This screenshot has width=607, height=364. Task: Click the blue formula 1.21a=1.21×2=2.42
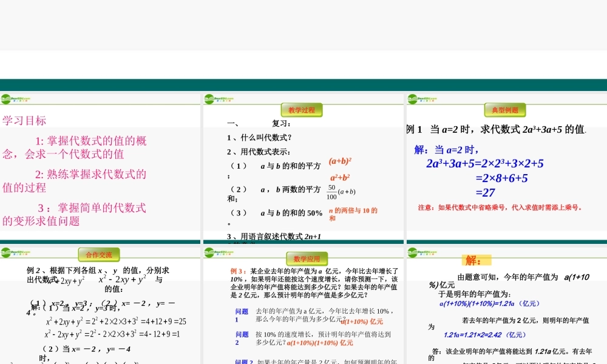click(x=484, y=335)
